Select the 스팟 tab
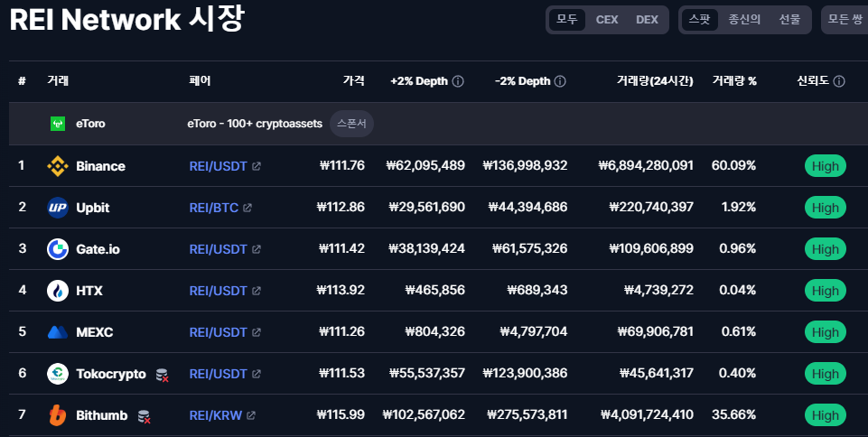The image size is (868, 437). click(699, 20)
